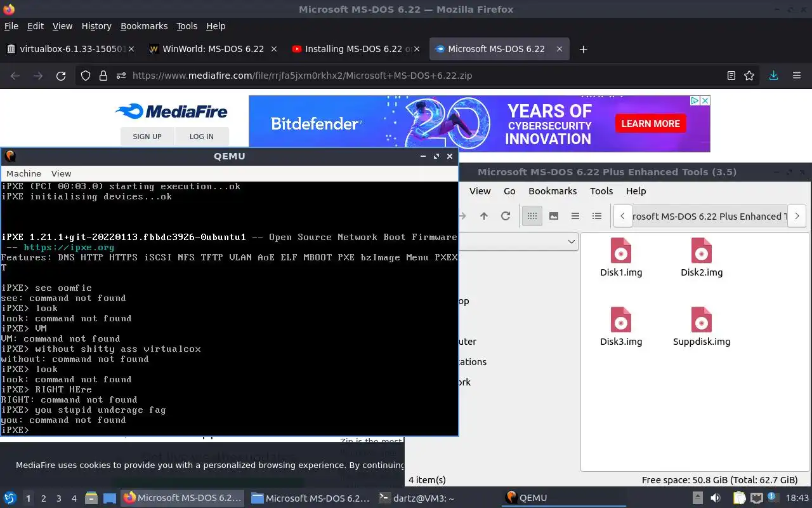Viewport: 812px width, 508px height.
Task: Open QEMU View menu
Action: pyautogui.click(x=61, y=173)
